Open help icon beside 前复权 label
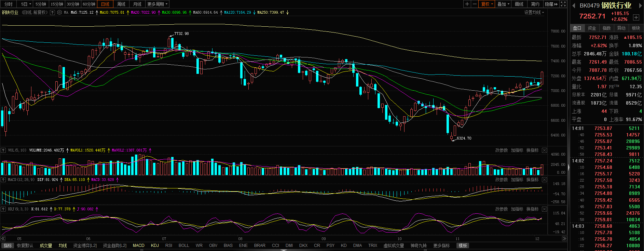The height and width of the screenshot is (251, 644). 52,12
